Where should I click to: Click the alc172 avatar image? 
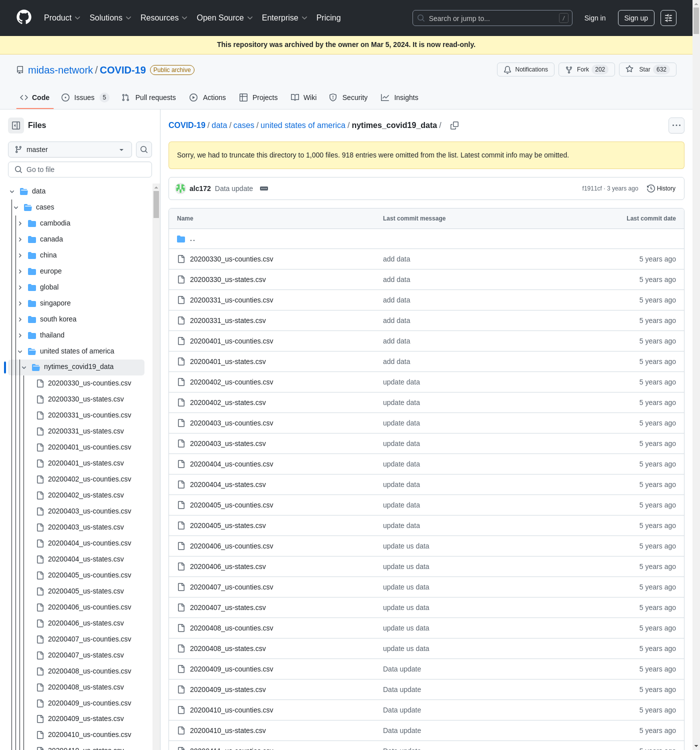(180, 188)
